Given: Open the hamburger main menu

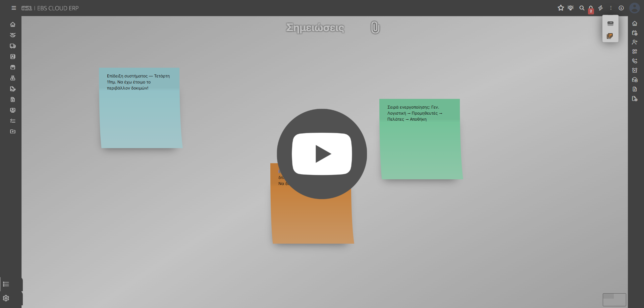Looking at the screenshot, I should (x=14, y=8).
